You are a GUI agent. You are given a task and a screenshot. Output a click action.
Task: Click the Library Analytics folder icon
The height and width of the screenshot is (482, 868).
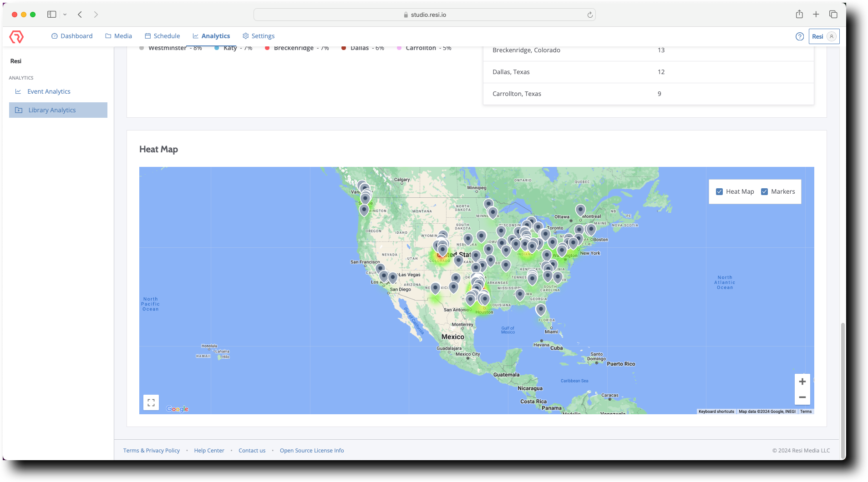(18, 110)
